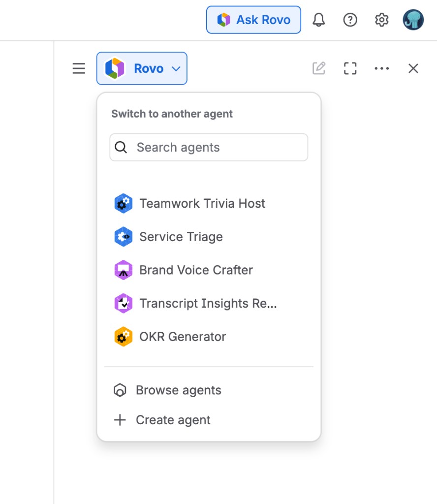Expand Rovo panel to full screen
Image resolution: width=437 pixels, height=504 pixels.
tap(350, 68)
